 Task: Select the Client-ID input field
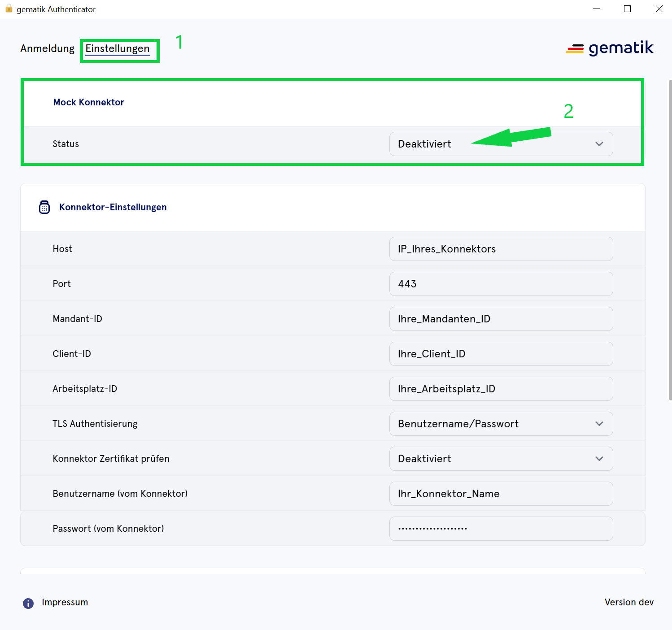(501, 354)
